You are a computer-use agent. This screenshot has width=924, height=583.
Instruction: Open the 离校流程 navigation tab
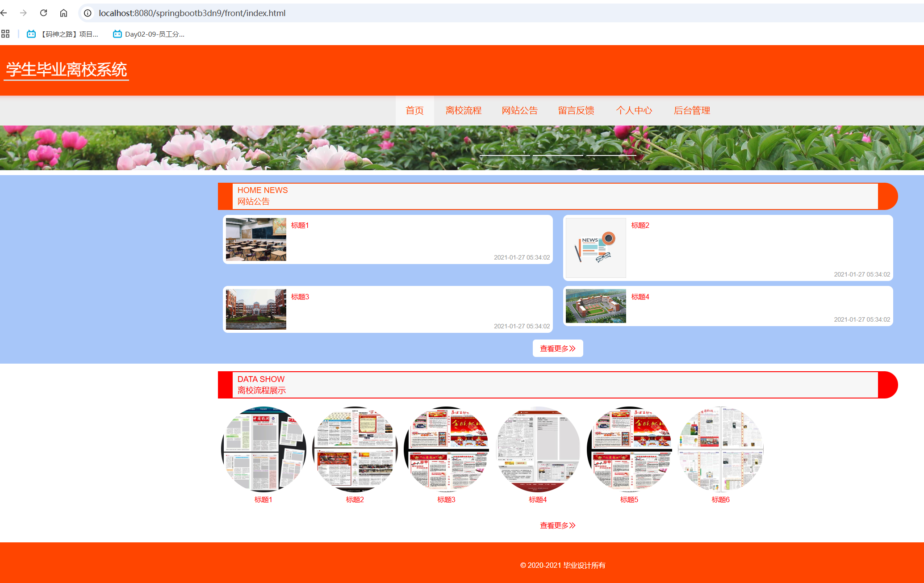click(x=463, y=110)
